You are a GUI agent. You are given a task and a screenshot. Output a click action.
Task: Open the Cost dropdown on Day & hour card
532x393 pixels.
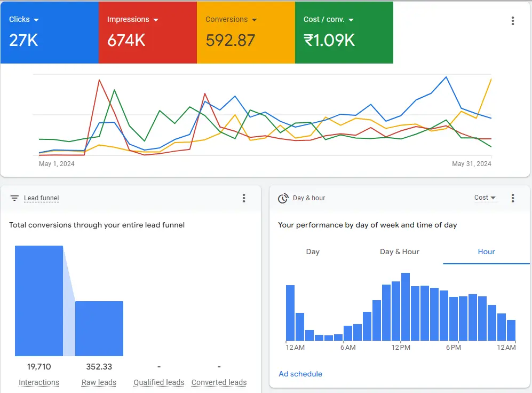point(485,197)
